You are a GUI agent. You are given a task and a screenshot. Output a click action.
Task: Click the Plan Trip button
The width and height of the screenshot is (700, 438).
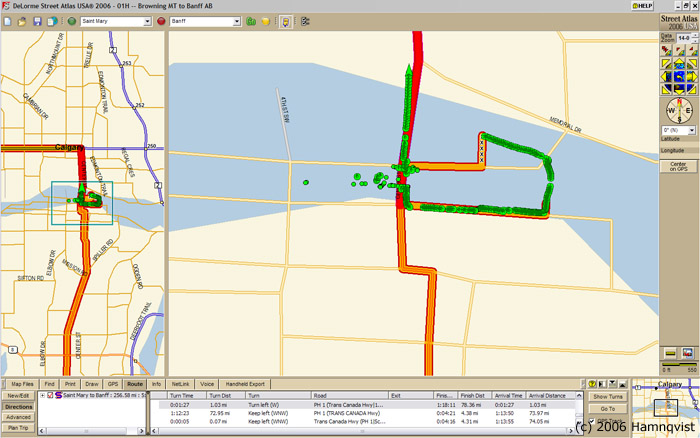pyautogui.click(x=18, y=428)
